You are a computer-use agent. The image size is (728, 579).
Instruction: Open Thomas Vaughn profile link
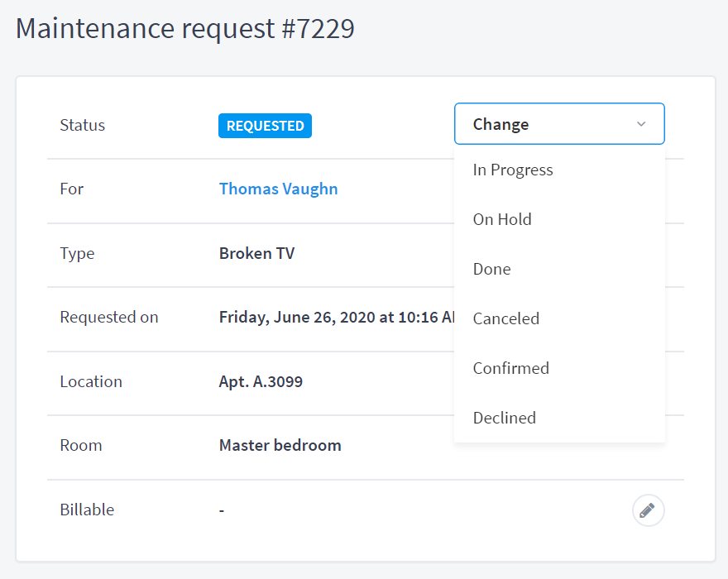click(x=279, y=189)
